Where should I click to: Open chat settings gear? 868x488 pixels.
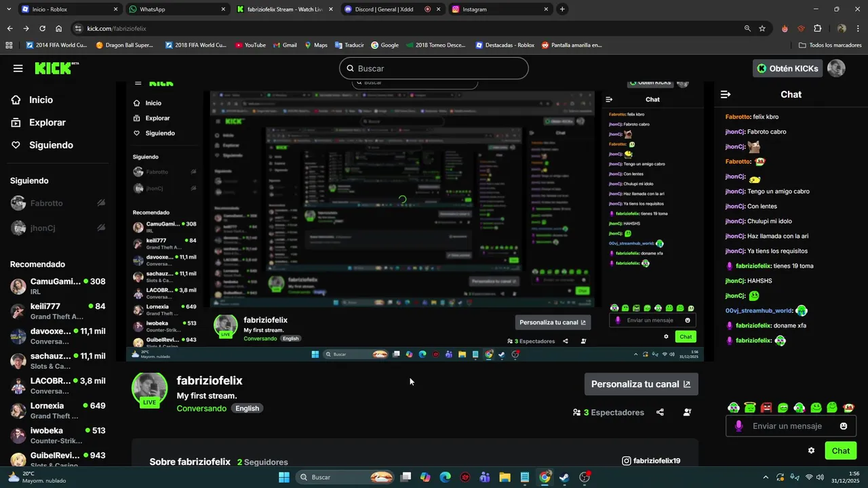click(811, 451)
